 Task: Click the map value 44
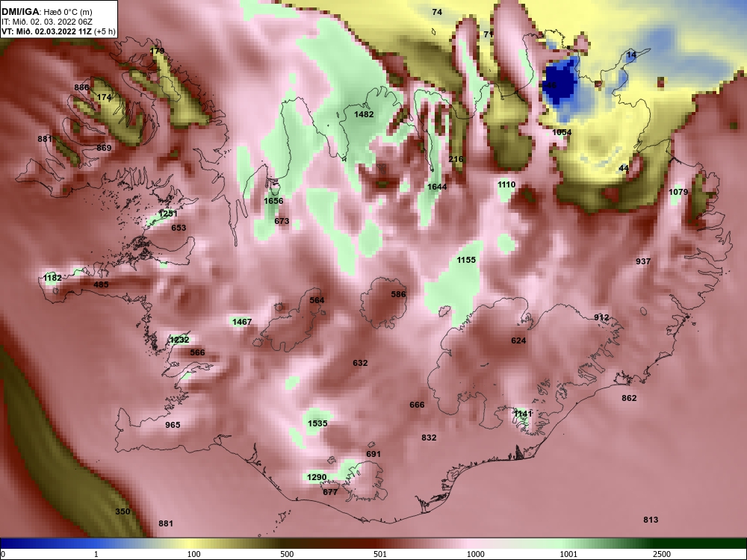pos(624,168)
